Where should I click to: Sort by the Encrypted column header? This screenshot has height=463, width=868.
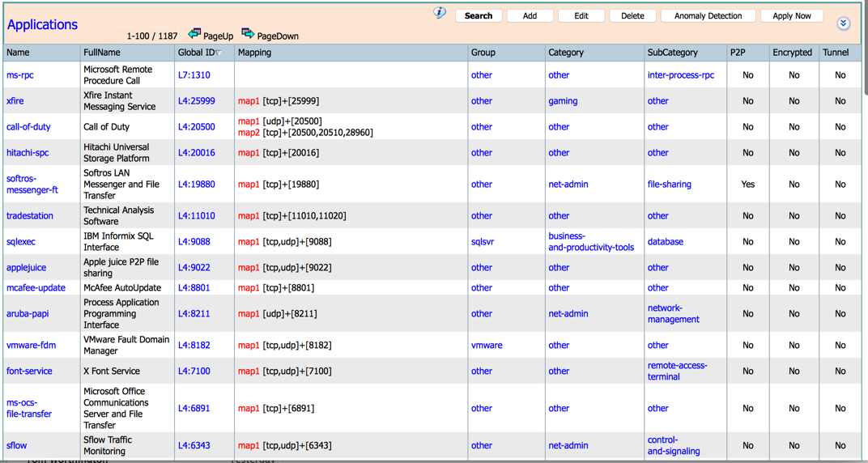tap(792, 53)
